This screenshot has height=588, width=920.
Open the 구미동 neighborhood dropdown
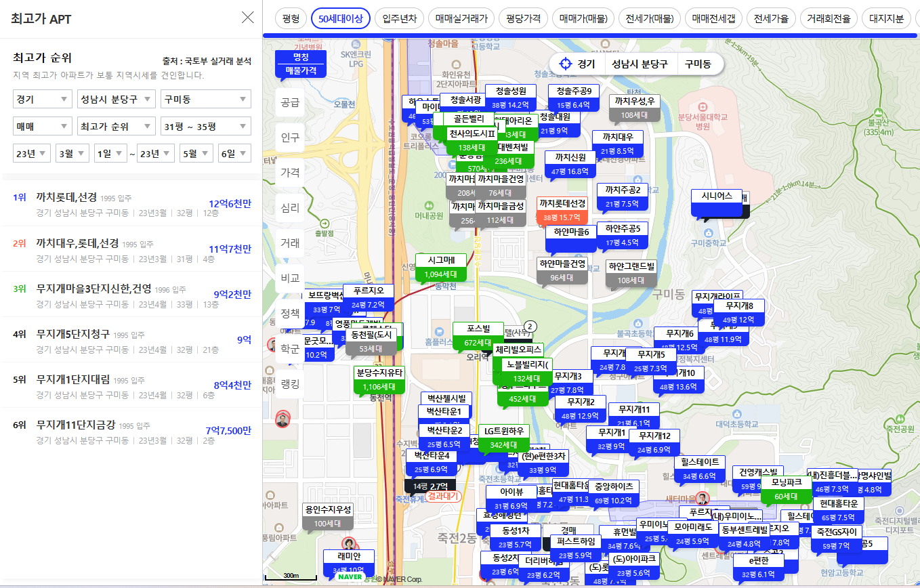206,99
